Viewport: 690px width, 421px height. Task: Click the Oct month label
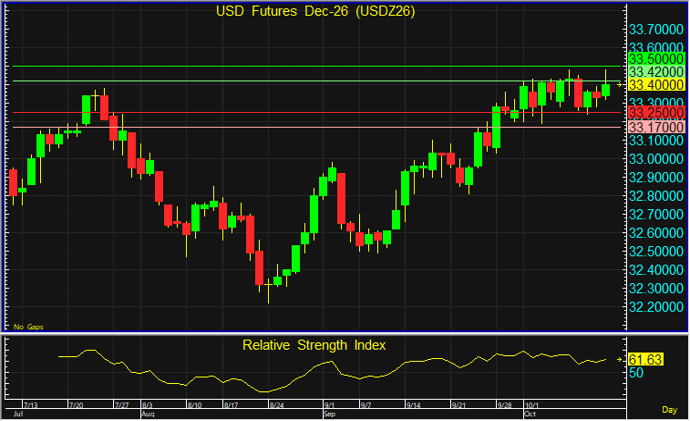530,414
